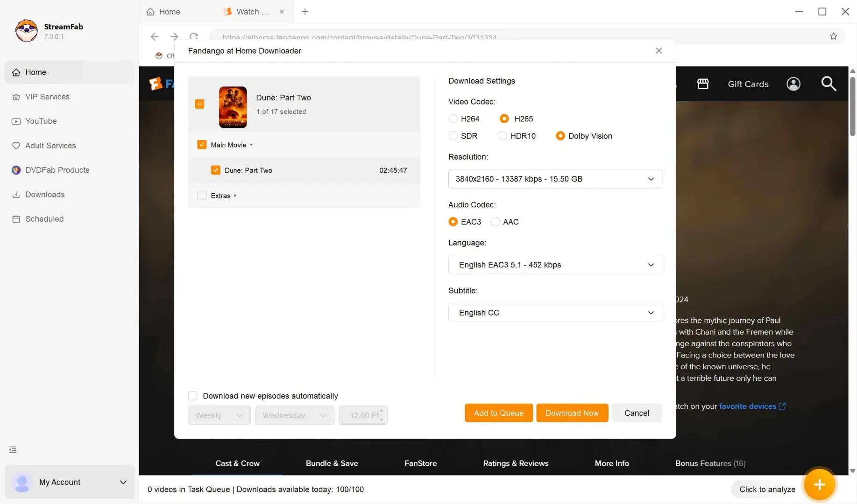Open the FanStore tab
Image resolution: width=857 pixels, height=504 pixels.
pyautogui.click(x=420, y=463)
